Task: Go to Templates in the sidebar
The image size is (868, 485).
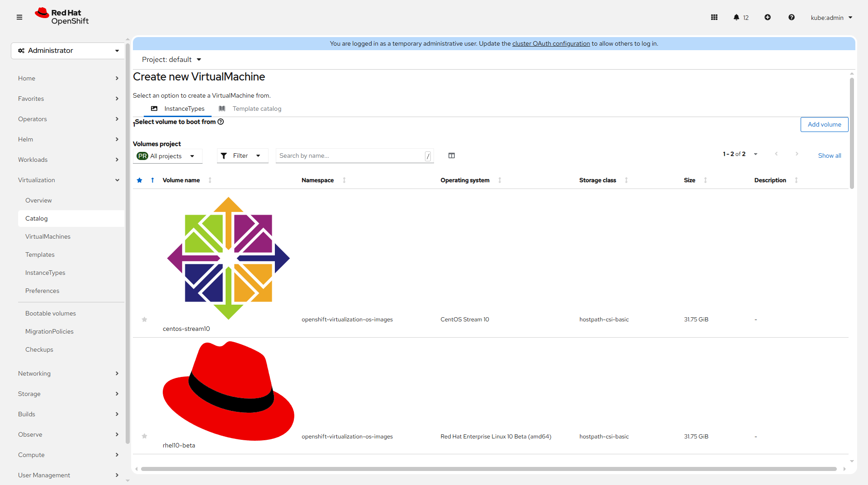Action: click(x=40, y=254)
